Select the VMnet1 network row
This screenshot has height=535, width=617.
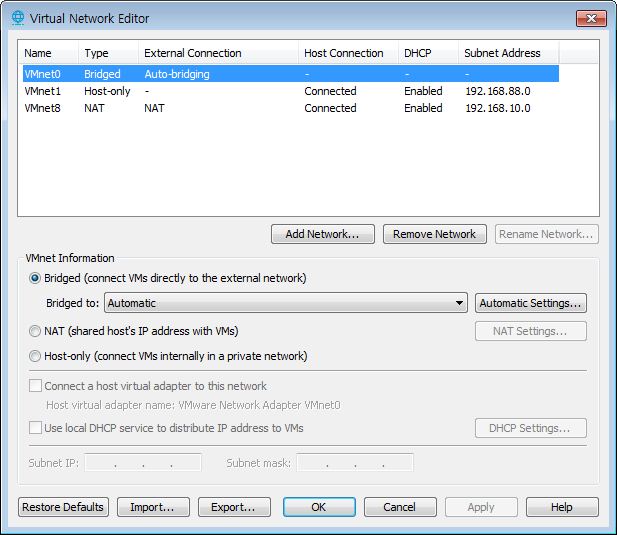point(291,91)
